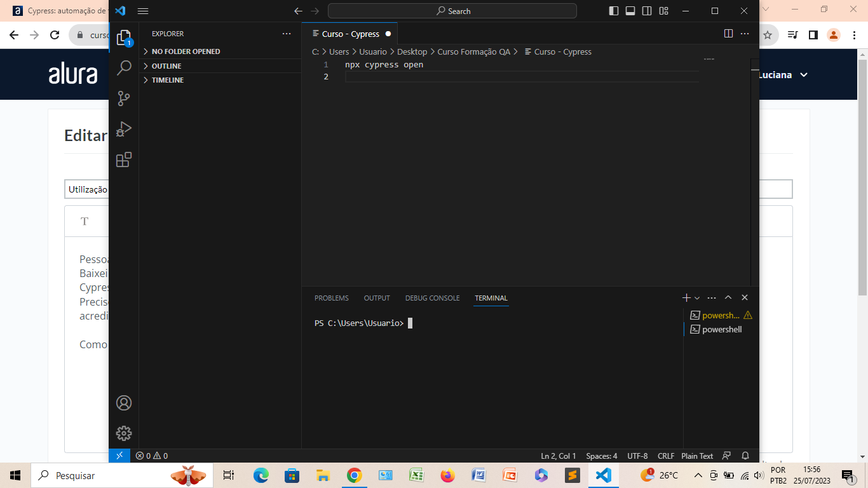Open the Run and Debug view
This screenshot has height=488, width=868.
(x=124, y=129)
